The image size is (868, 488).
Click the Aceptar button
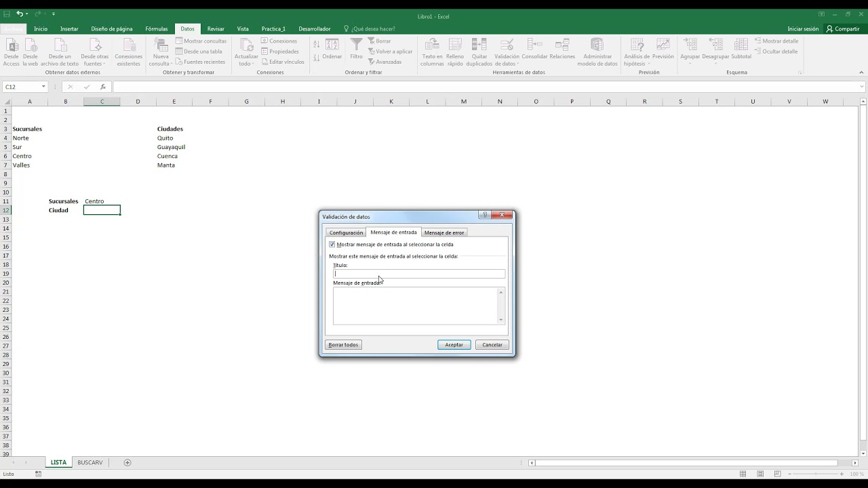point(454,344)
